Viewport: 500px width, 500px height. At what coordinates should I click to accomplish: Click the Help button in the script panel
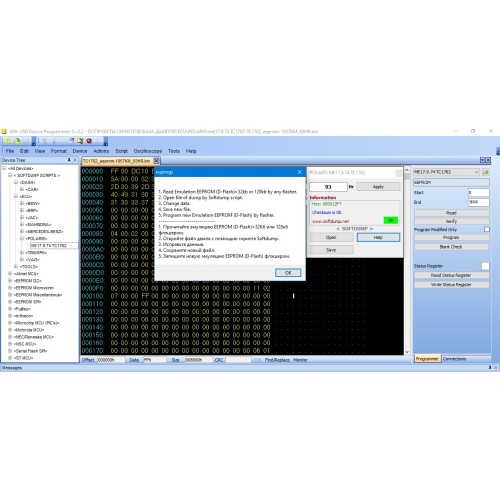[x=378, y=237]
